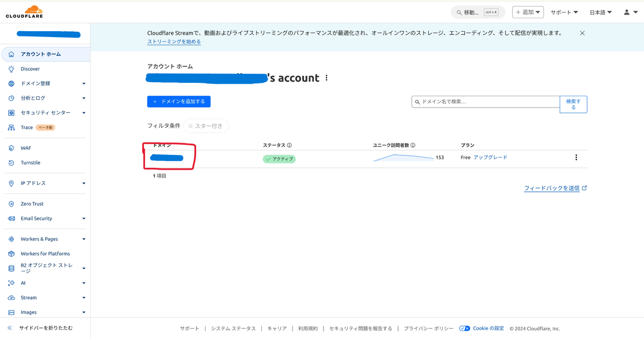The image size is (644, 338).
Task: Select アカウント ホーム menu item
Action: click(45, 54)
